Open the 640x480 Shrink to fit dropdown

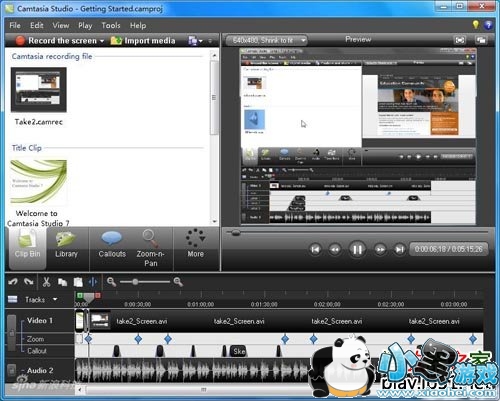(266, 40)
